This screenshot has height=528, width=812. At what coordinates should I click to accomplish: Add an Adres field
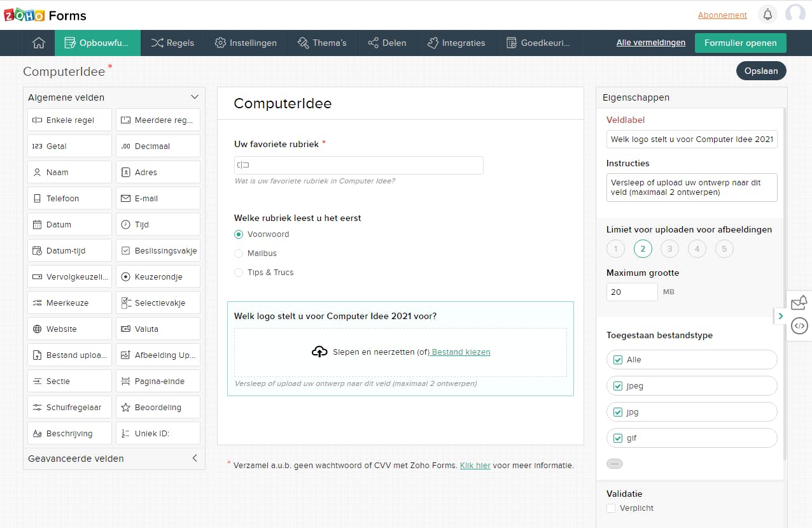(158, 172)
